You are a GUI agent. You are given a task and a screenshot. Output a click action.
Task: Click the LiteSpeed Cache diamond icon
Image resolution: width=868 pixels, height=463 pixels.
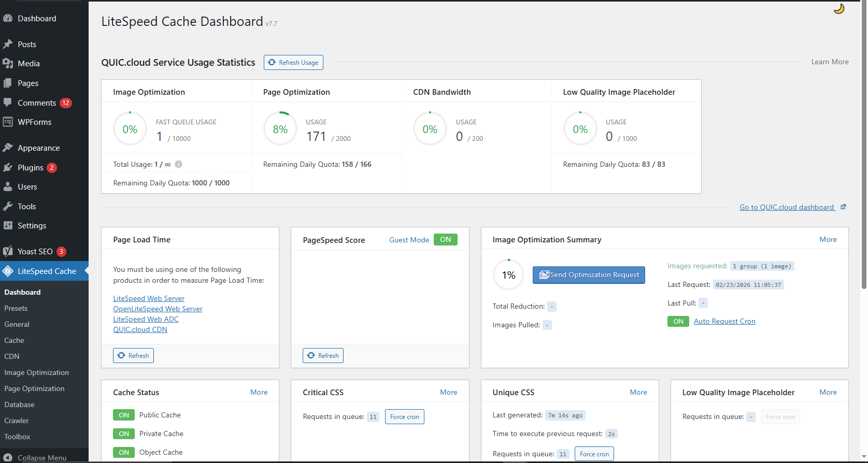8,271
